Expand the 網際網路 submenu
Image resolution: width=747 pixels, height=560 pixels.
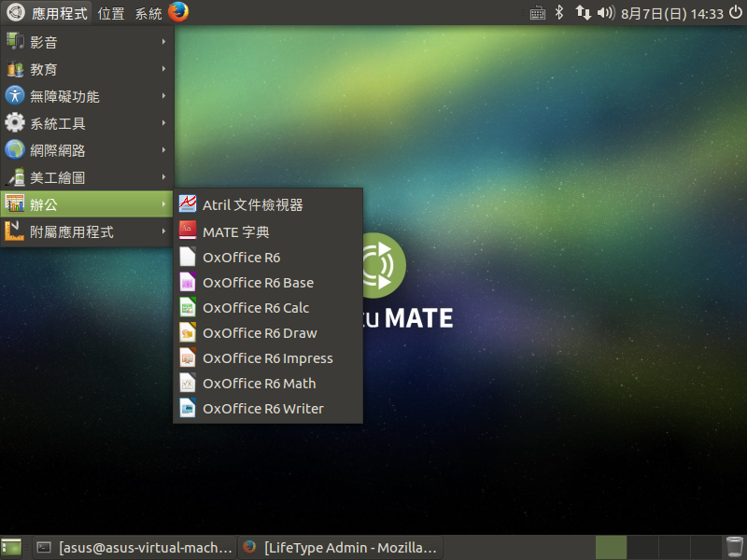[87, 150]
